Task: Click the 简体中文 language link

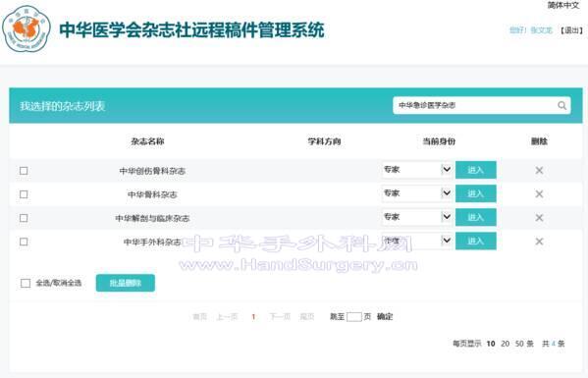Action: click(x=563, y=5)
